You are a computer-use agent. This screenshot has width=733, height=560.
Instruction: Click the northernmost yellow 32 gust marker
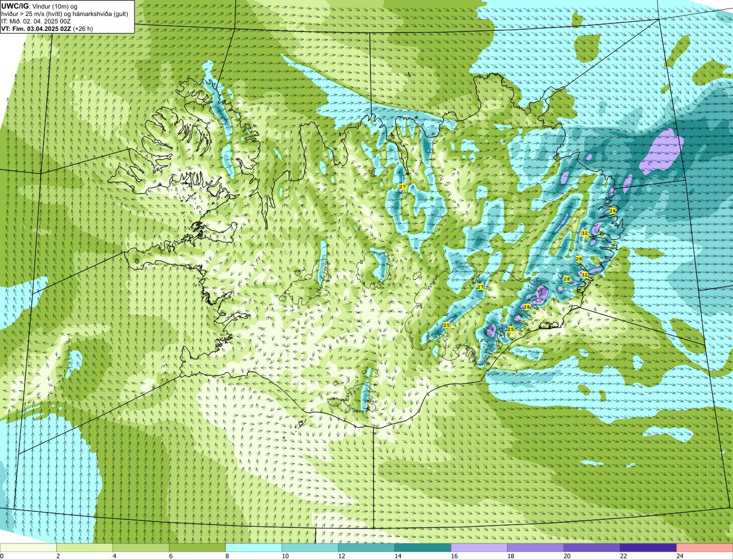point(584,233)
